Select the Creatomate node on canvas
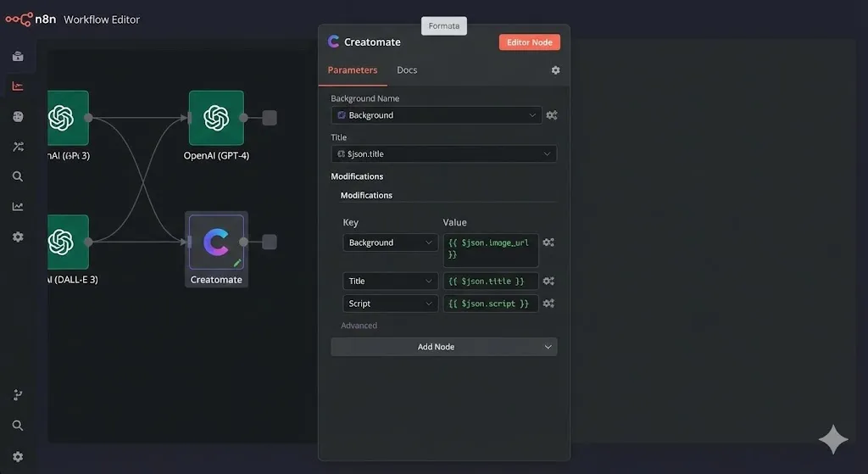868x474 pixels. tap(216, 242)
